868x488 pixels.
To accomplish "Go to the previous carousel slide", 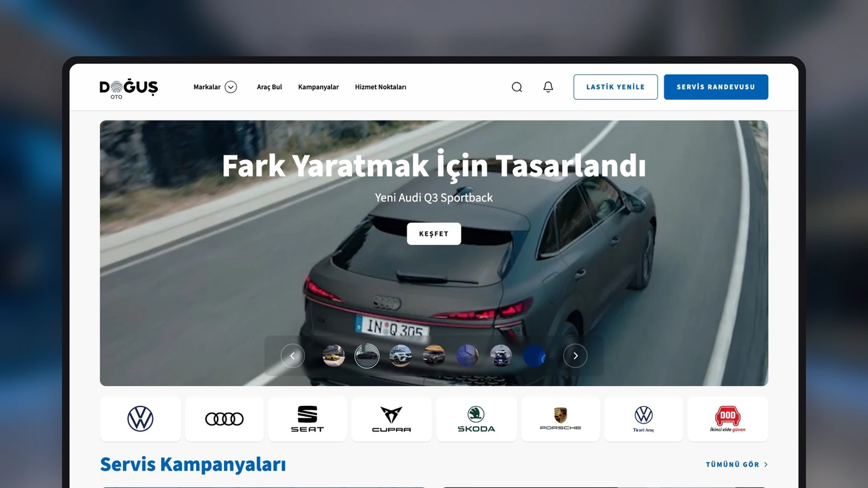I will (x=293, y=356).
